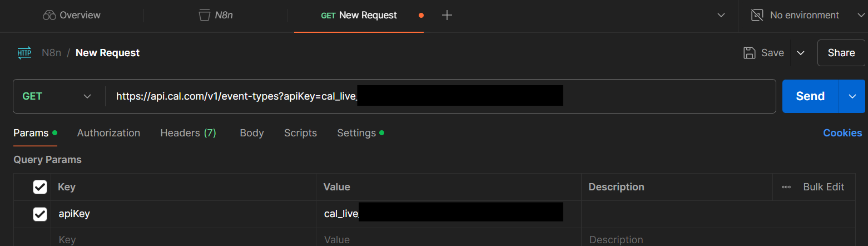
Task: Click the request URL input field
Action: pyautogui.click(x=667, y=96)
